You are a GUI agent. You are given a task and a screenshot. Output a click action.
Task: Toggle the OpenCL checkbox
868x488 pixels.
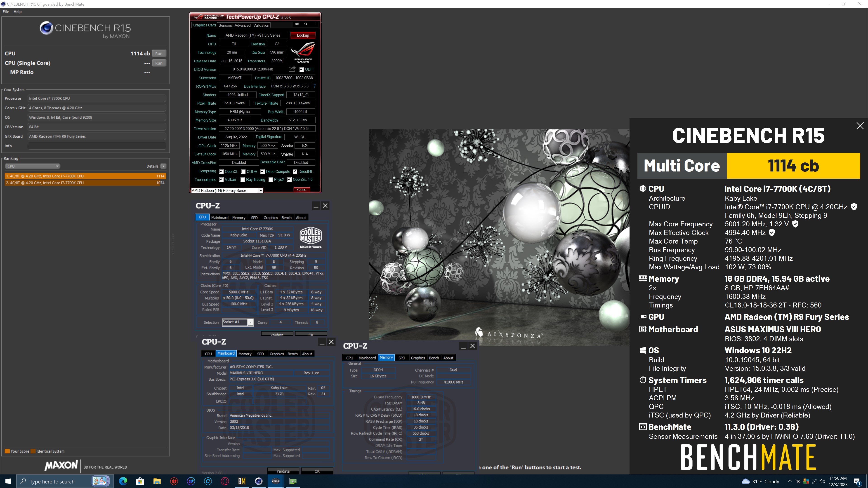(x=221, y=171)
